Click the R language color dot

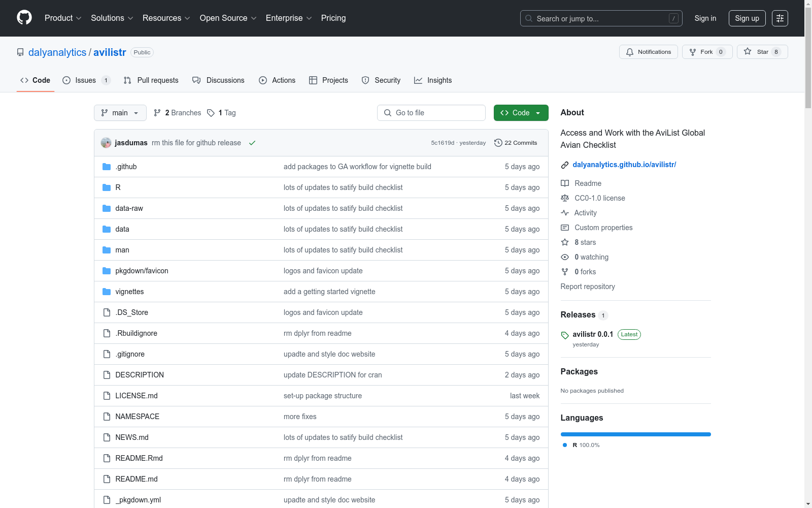click(x=565, y=445)
